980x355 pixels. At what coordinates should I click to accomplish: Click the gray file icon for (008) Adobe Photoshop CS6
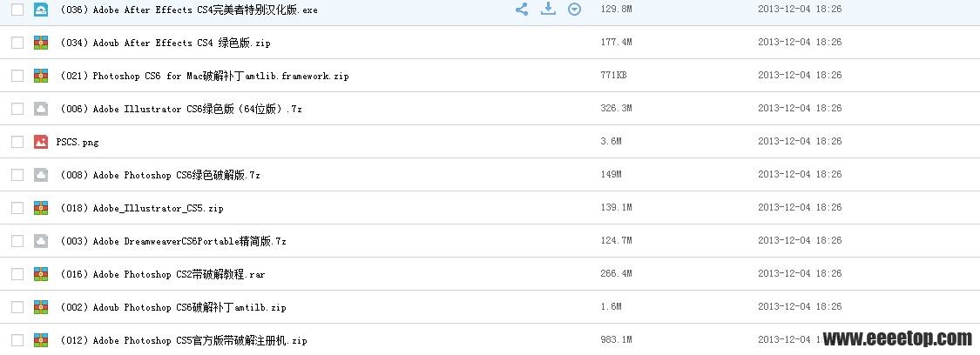pyautogui.click(x=41, y=175)
